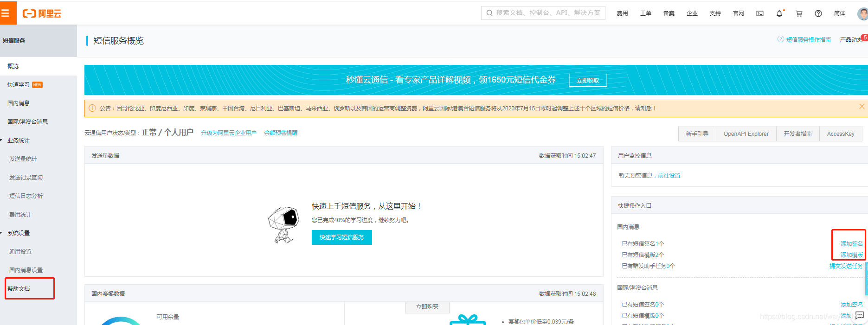Open 支持 in top navigation

click(715, 13)
